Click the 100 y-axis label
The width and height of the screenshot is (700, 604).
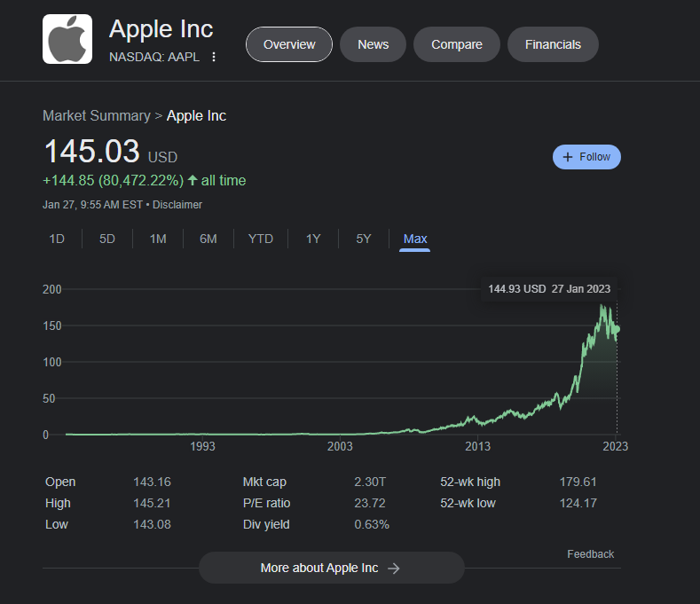[x=51, y=362]
